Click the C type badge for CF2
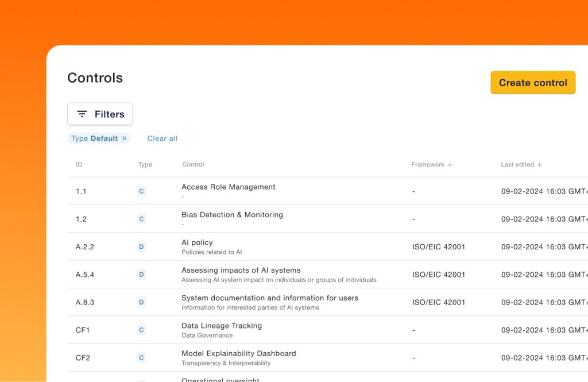 pyautogui.click(x=141, y=358)
